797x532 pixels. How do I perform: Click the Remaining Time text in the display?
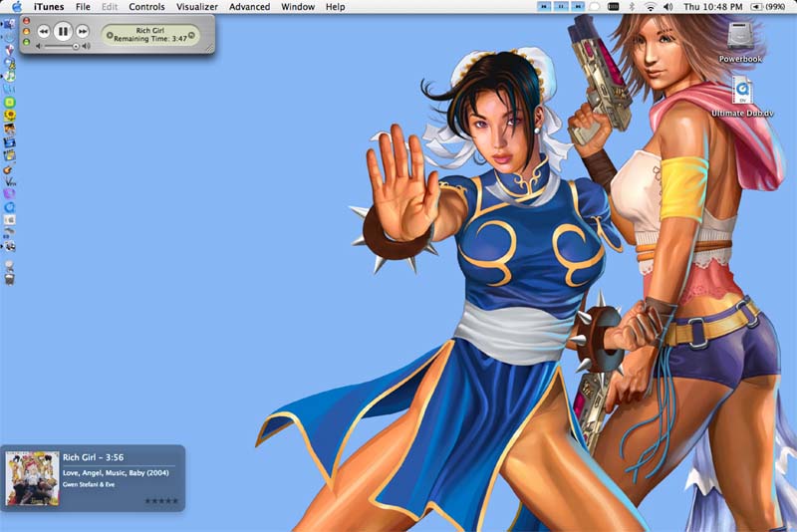click(150, 39)
